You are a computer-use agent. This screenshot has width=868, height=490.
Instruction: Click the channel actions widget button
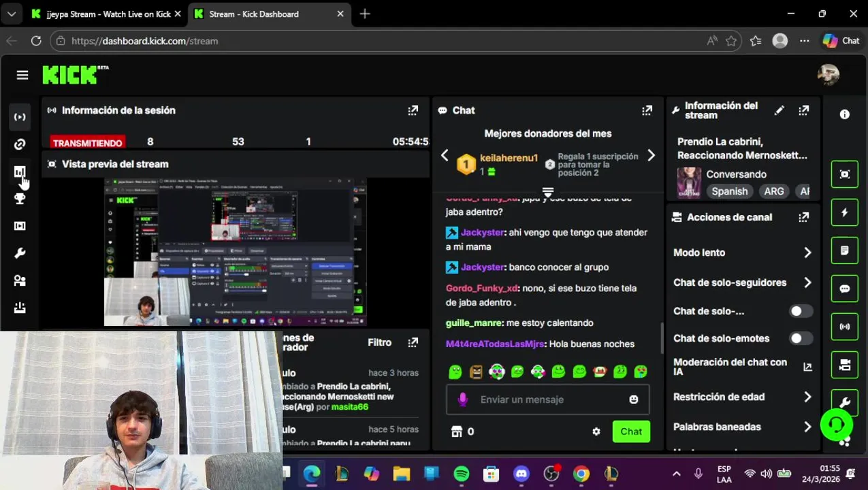[845, 365]
